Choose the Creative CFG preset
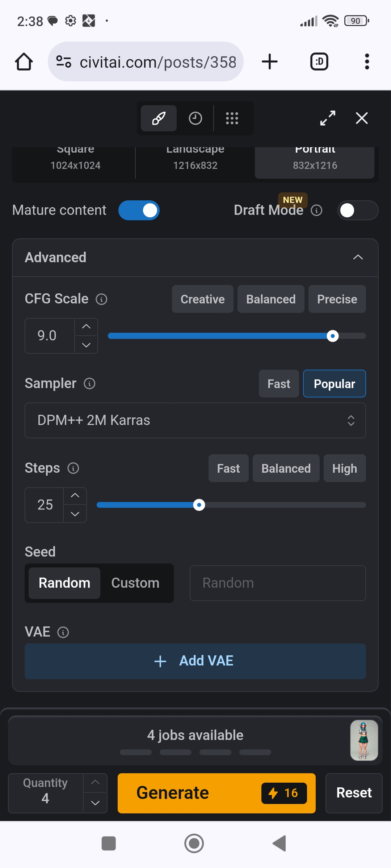This screenshot has width=391, height=868. click(203, 299)
